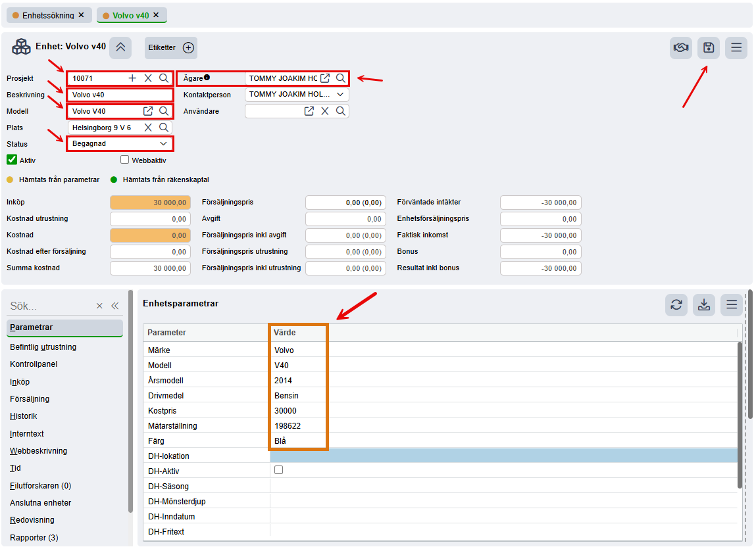Open the Användare link icon

309,111
